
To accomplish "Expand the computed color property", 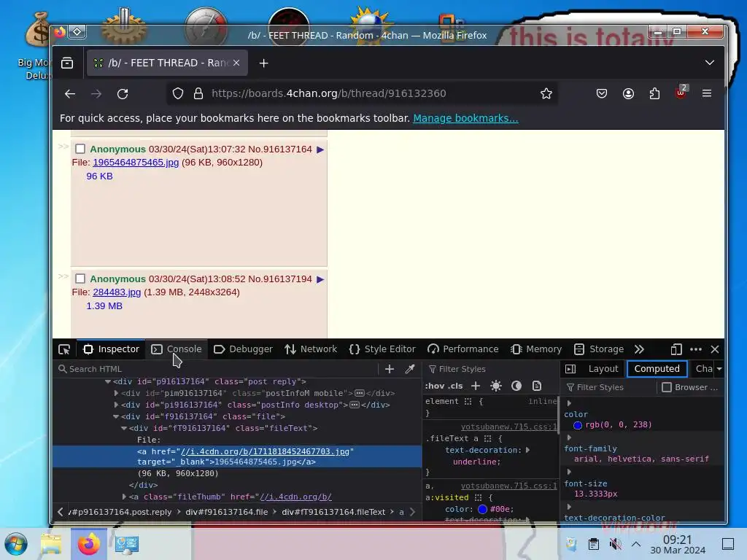I will (x=569, y=403).
